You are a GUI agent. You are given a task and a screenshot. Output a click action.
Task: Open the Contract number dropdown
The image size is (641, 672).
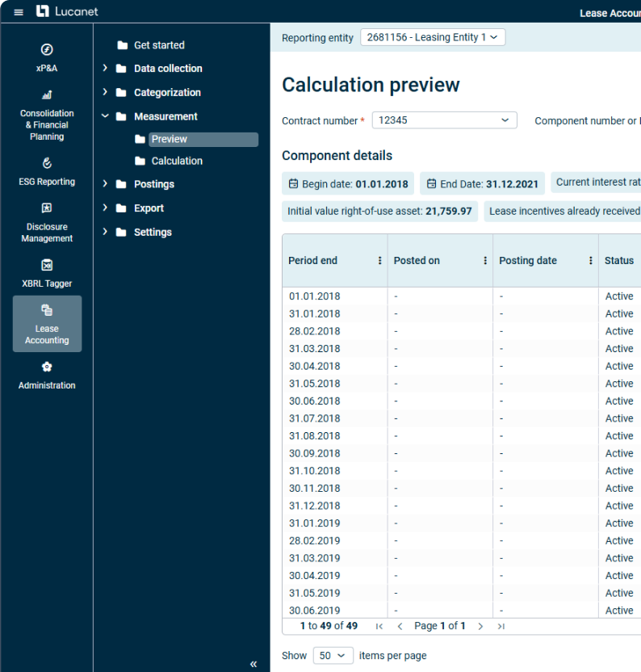[444, 120]
